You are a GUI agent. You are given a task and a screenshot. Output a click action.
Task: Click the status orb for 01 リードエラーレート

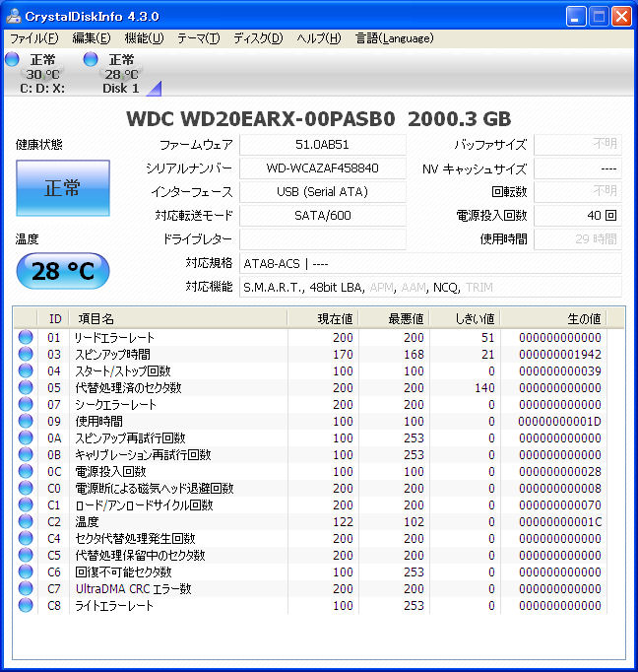(x=26, y=337)
